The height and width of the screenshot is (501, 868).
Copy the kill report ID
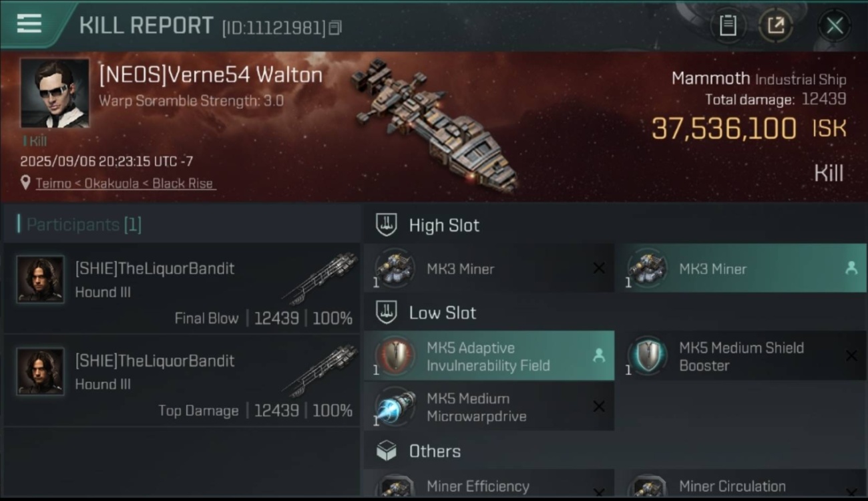(335, 27)
